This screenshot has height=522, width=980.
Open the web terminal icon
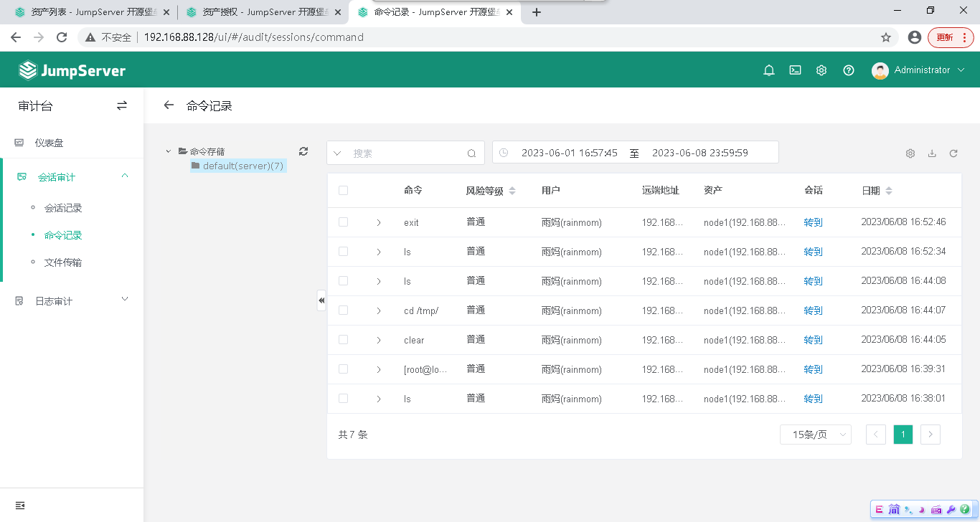pyautogui.click(x=795, y=70)
